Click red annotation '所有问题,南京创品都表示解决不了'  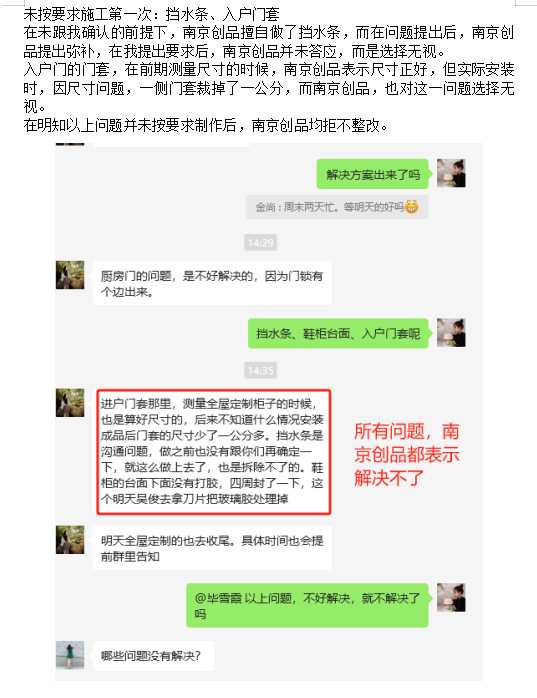click(407, 455)
